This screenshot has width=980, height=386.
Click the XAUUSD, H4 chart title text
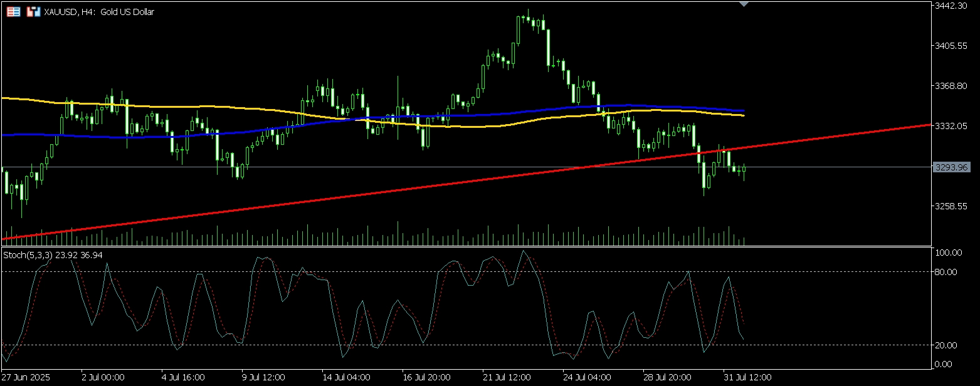[99, 12]
